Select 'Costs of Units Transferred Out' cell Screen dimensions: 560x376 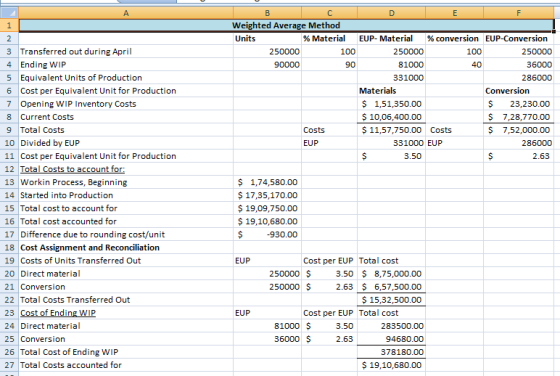(126, 261)
